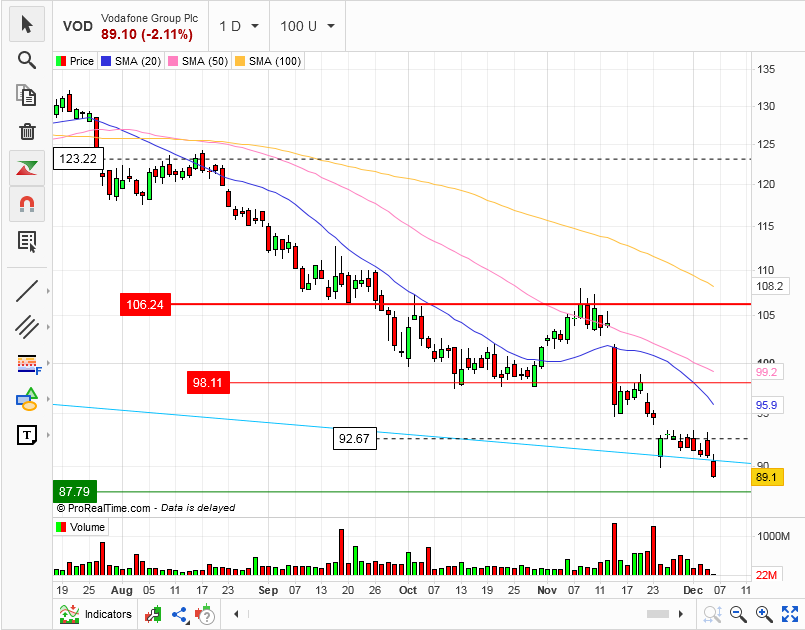This screenshot has width=805, height=630.
Task: Click the 89.10 (-2.11%) price quote
Action: (x=147, y=34)
